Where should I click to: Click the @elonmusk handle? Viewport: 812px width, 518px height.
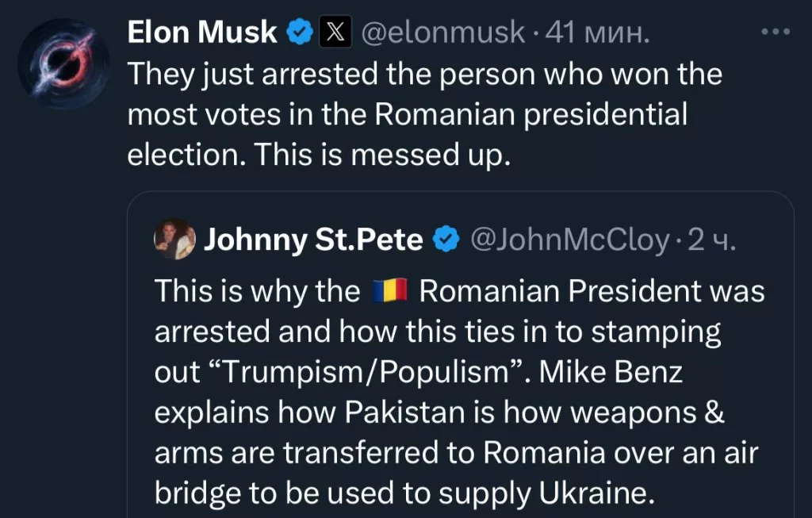(x=445, y=33)
